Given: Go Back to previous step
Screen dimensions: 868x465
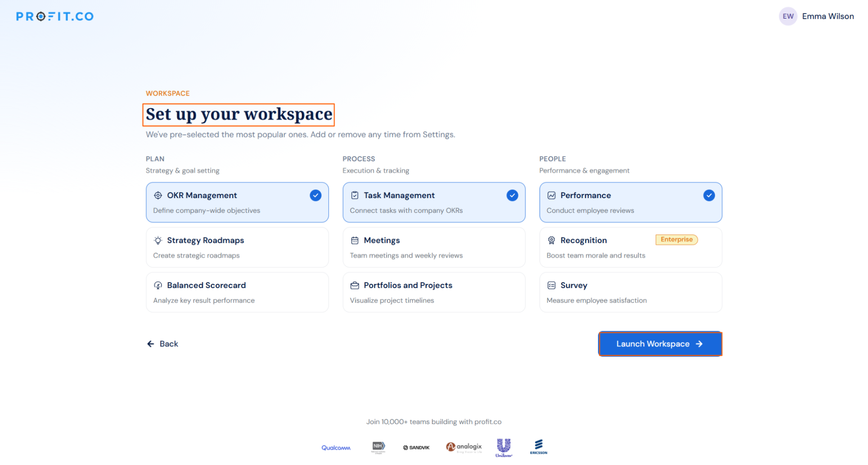Looking at the screenshot, I should (162, 344).
